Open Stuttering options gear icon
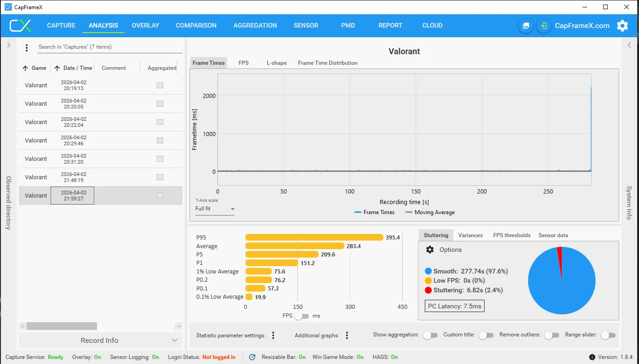Screen dimensions: 639x364 coord(430,250)
